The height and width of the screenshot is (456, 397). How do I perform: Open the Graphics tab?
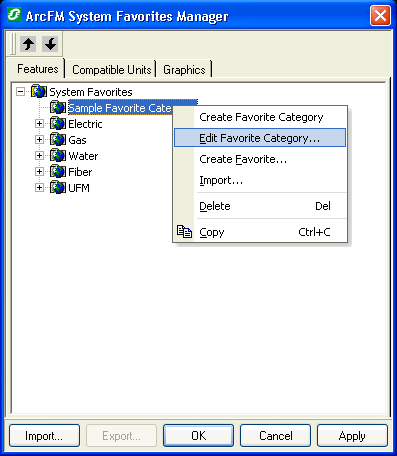(184, 69)
